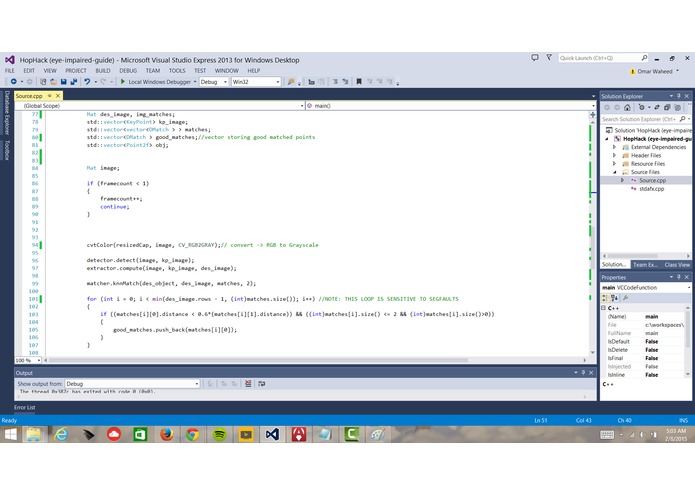Image resolution: width=695 pixels, height=494 pixels.
Task: Click the Save All toolbar icon
Action: 74,82
